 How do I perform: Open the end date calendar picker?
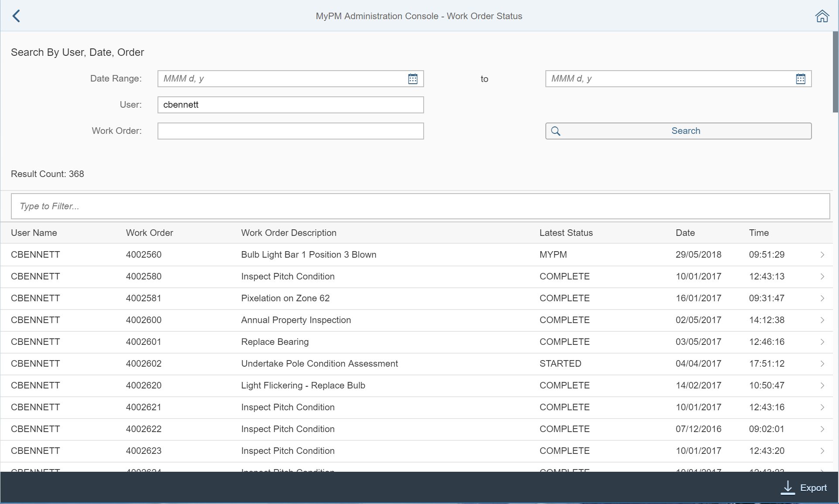(x=800, y=79)
